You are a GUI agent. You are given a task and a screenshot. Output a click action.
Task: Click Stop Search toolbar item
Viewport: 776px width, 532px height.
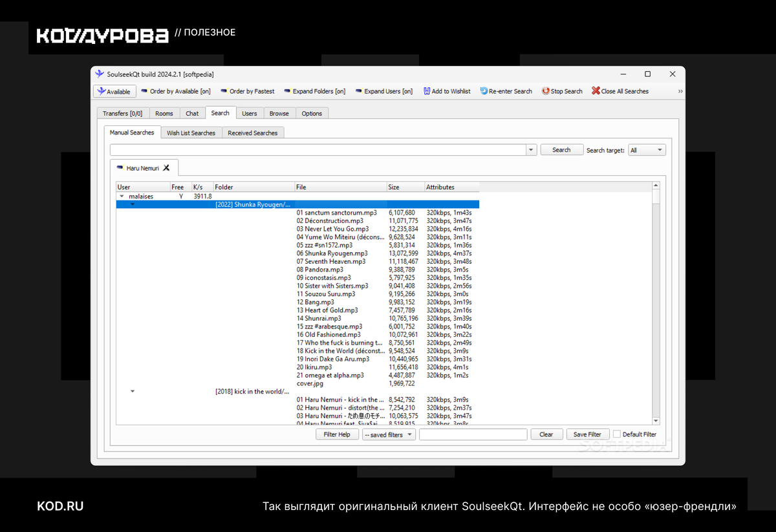coord(562,92)
